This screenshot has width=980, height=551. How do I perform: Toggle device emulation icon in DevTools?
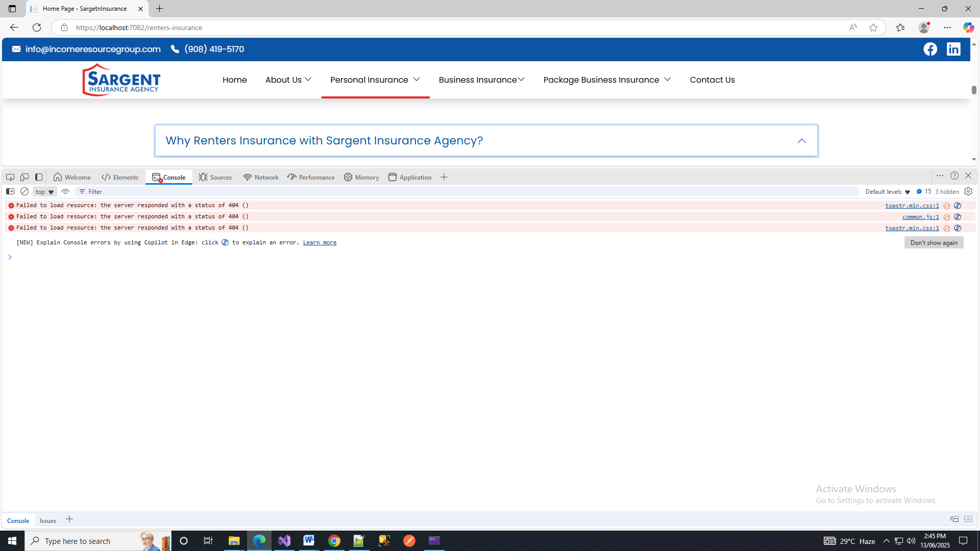click(24, 177)
